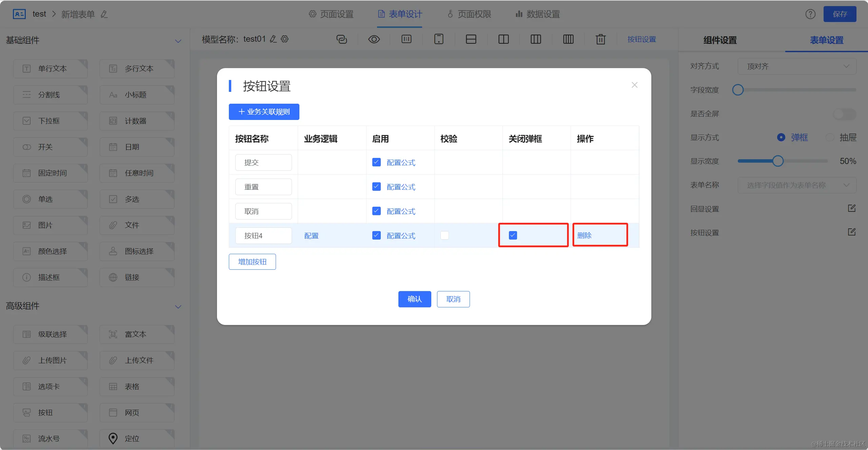The width and height of the screenshot is (868, 450).
Task: Select the two-column layout icon
Action: tap(504, 39)
